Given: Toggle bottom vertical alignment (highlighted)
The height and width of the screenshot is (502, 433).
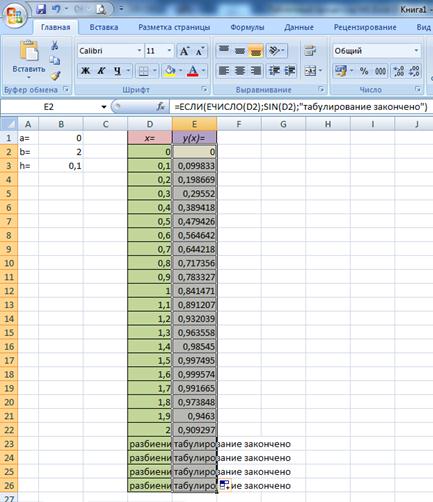Looking at the screenshot, I should [256, 50].
